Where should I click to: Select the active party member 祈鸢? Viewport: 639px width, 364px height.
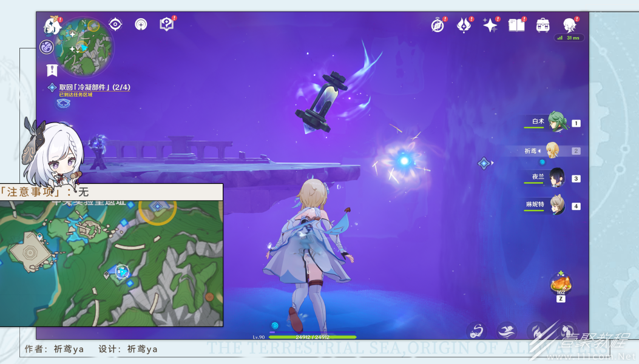click(x=552, y=150)
